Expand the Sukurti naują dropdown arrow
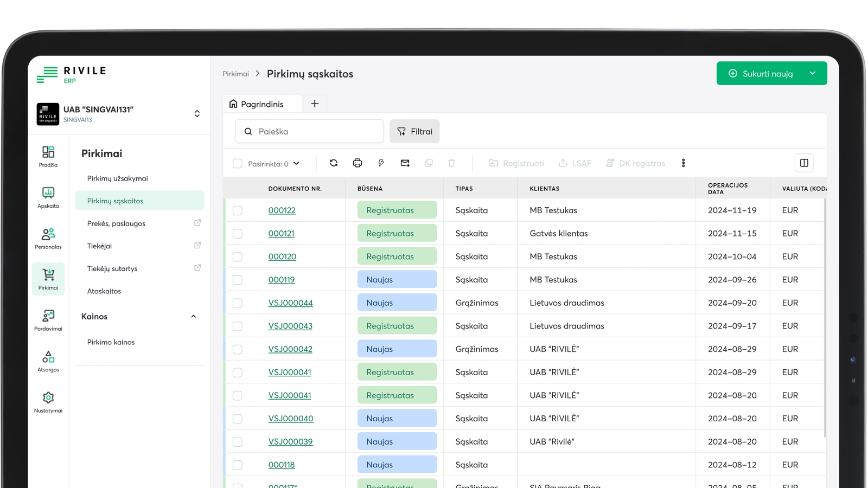 tap(812, 74)
